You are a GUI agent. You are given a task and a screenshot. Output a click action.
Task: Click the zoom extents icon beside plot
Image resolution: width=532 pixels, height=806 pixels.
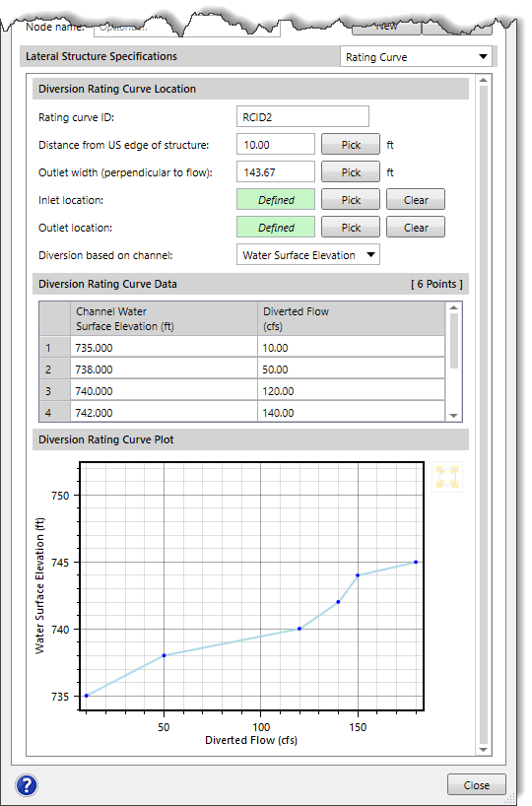coord(447,477)
